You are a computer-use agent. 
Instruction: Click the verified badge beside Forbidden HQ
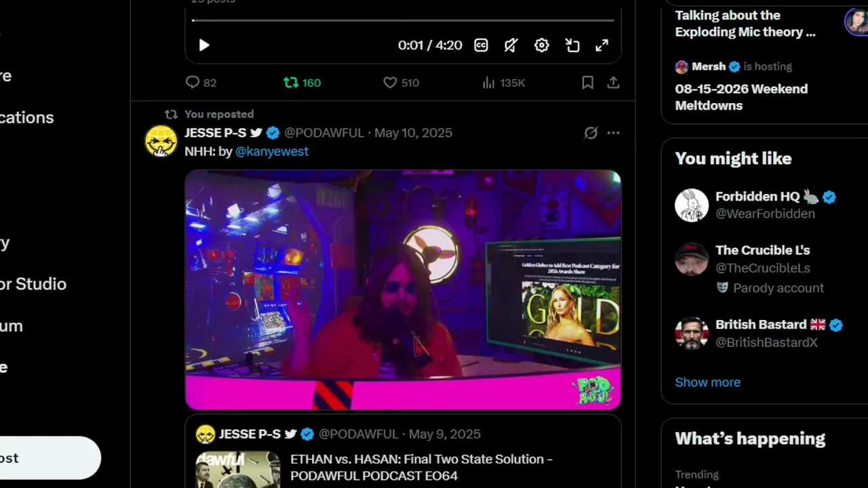[x=829, y=197]
